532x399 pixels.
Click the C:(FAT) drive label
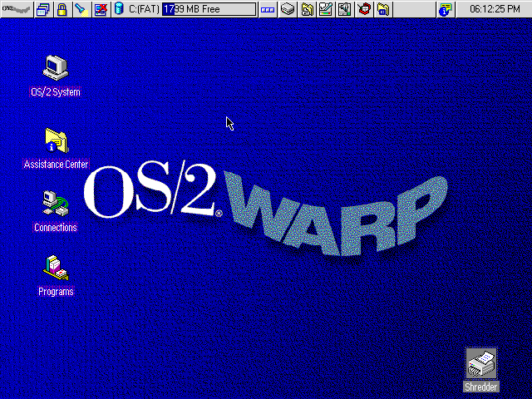point(144,9)
